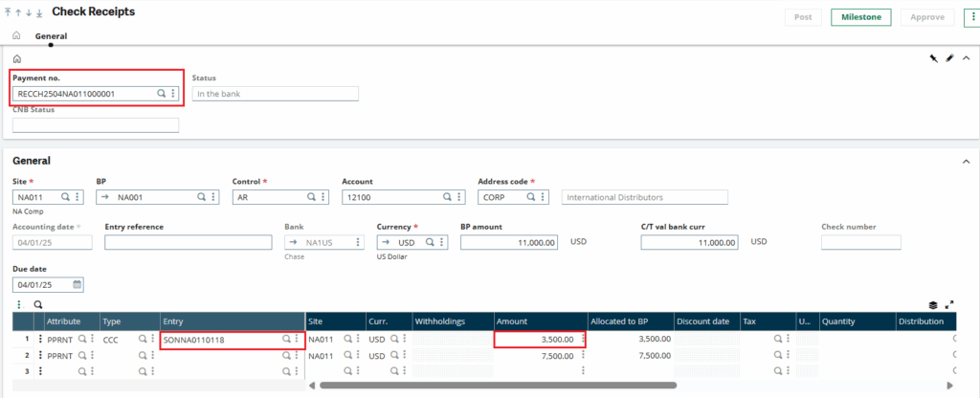The height and width of the screenshot is (398, 980).
Task: Open actions menu of Control field
Action: point(323,197)
